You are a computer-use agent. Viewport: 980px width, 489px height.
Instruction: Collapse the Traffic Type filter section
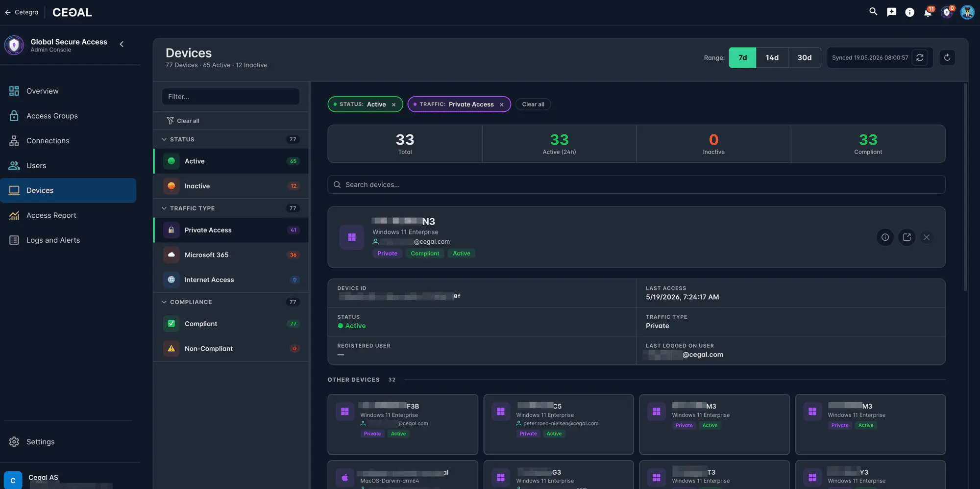pos(231,208)
